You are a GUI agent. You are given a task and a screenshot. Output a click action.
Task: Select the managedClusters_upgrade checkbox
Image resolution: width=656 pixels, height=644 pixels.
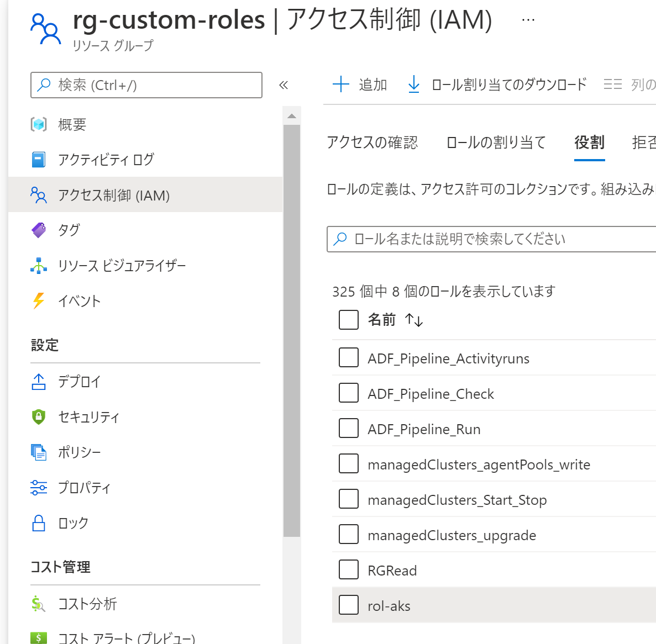point(349,534)
